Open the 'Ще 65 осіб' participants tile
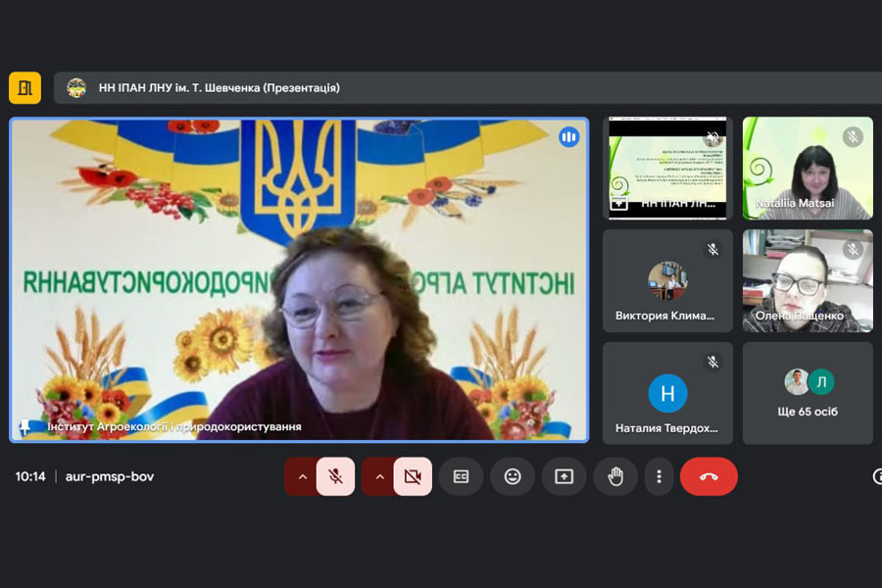 tap(808, 393)
